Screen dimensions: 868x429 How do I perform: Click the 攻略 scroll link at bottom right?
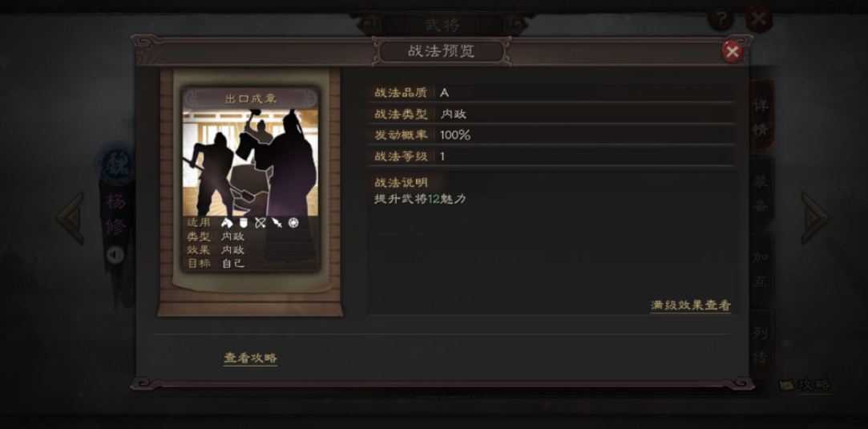coord(805,385)
